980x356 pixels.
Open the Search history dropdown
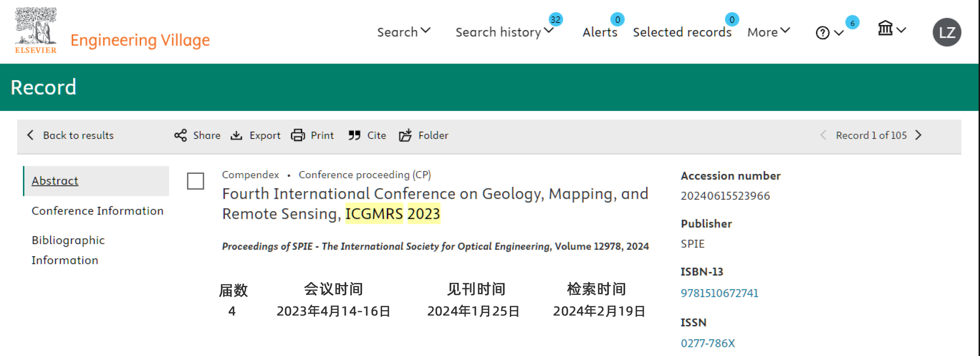(x=504, y=32)
